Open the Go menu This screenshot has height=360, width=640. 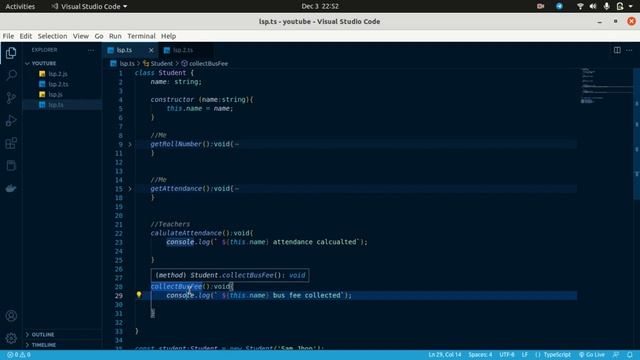[x=99, y=36]
